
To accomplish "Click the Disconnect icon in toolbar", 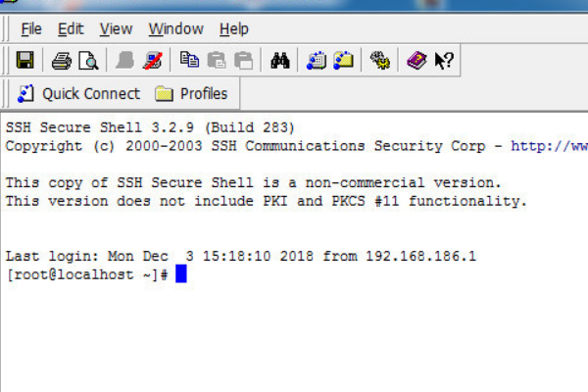I will coord(152,61).
